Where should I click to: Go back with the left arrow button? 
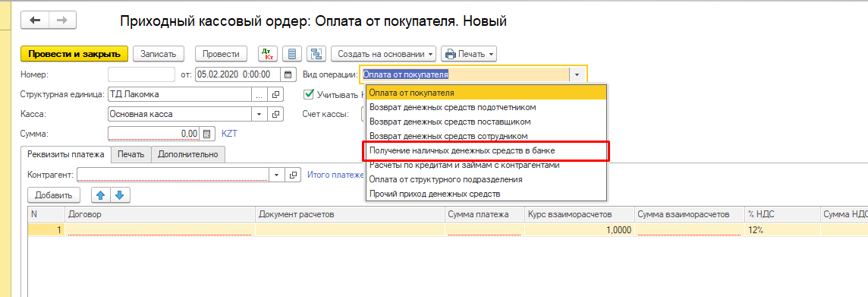tap(35, 21)
